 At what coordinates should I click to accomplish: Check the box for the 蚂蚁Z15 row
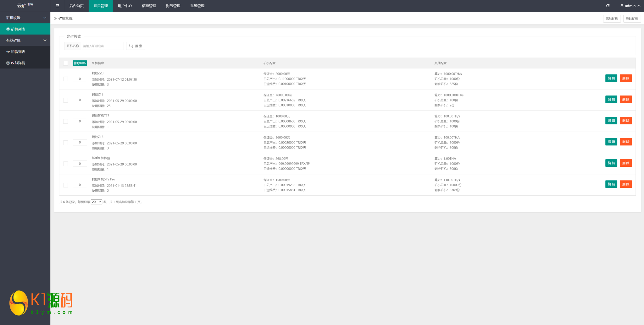click(x=65, y=100)
